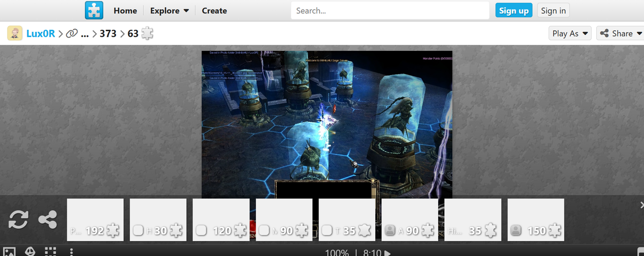Open the 120-piece puzzle thumbnail
This screenshot has height=256, width=644.
(x=221, y=220)
